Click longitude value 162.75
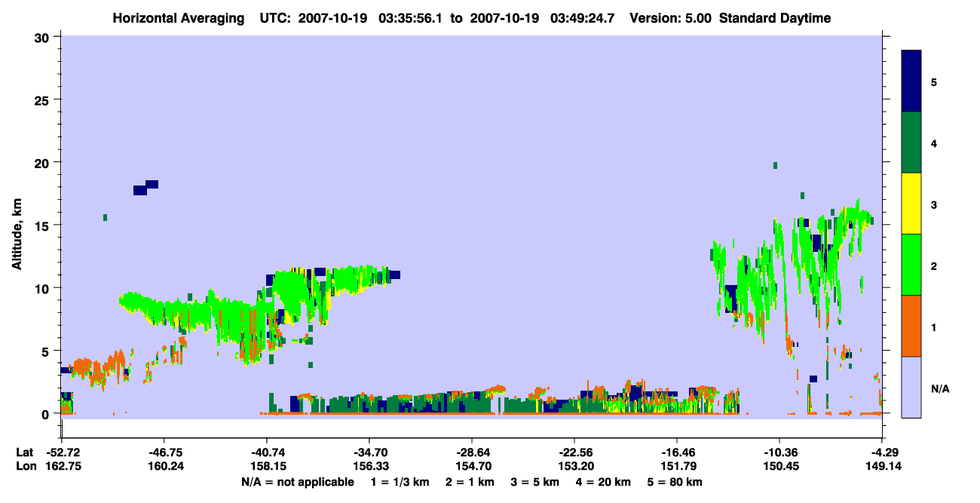 coord(63,466)
